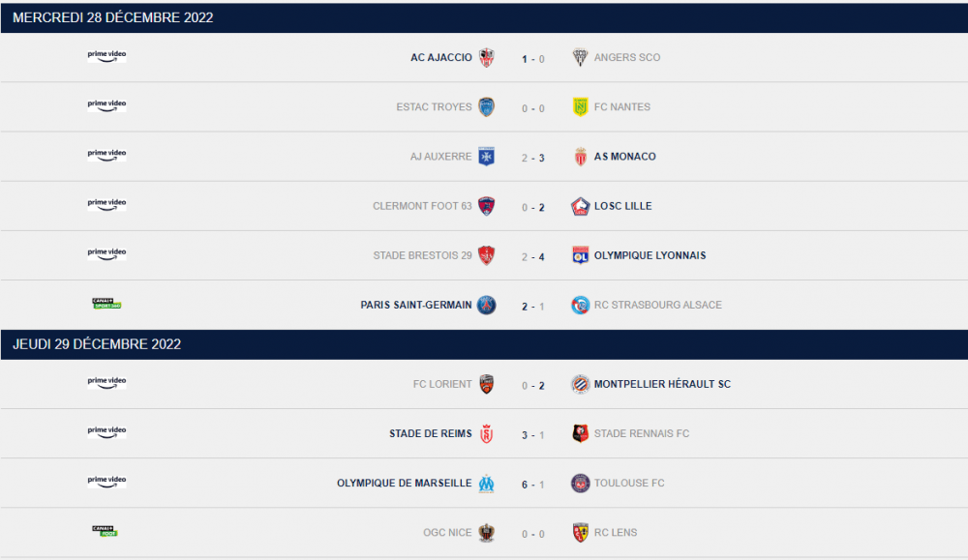Open Prime Video logo on Ajaccio match
Image resolution: width=968 pixels, height=560 pixels.
click(x=106, y=55)
